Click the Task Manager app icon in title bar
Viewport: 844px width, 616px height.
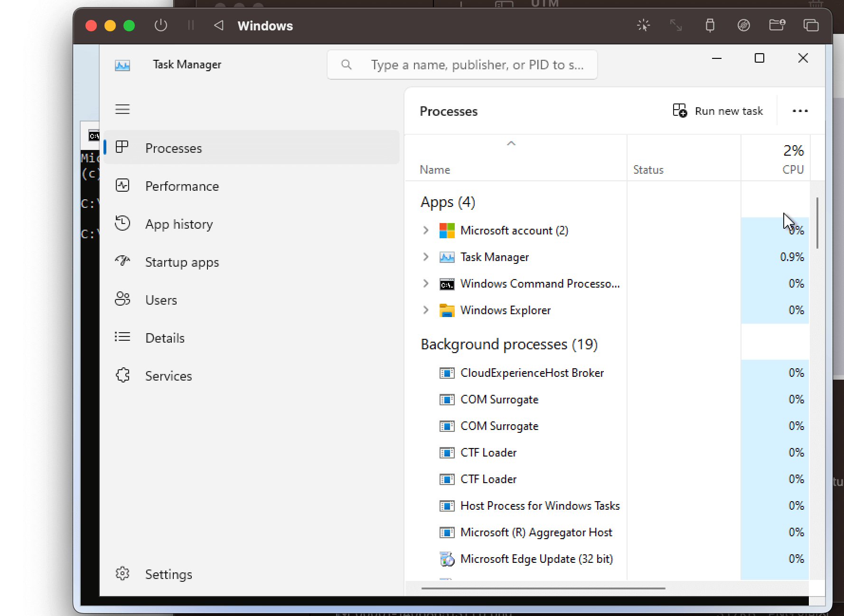coord(122,65)
